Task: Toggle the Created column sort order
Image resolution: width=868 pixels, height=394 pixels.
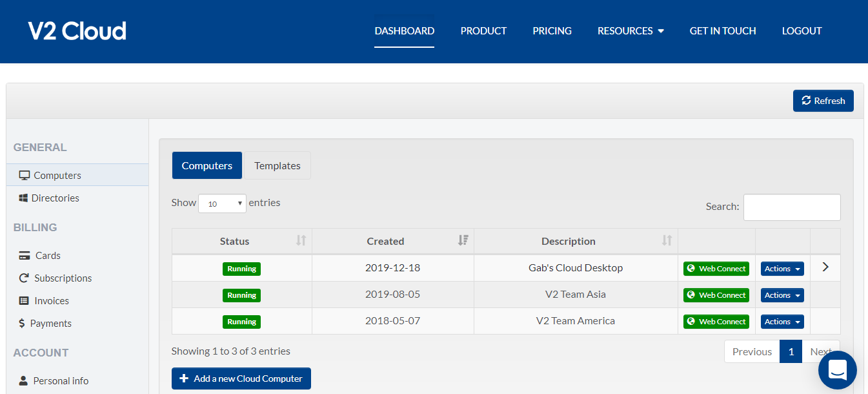Action: point(462,240)
